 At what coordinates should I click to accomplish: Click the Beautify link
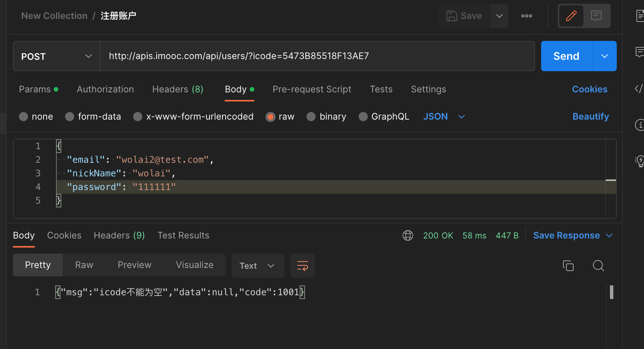click(x=590, y=117)
